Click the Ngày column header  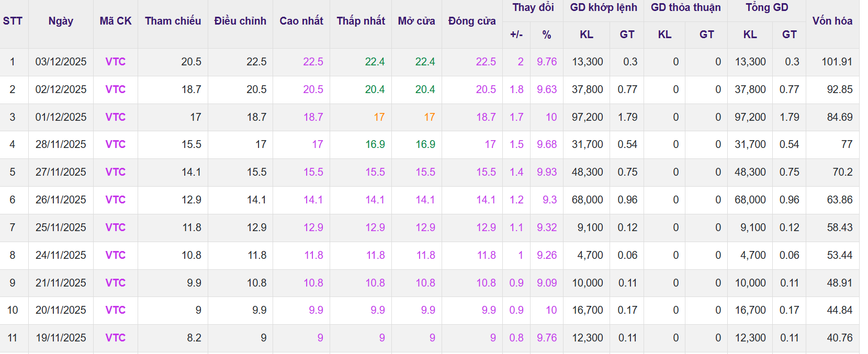coord(61,21)
